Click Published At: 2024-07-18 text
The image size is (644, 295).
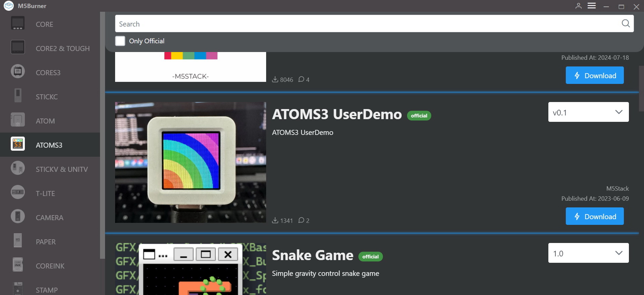pos(595,58)
